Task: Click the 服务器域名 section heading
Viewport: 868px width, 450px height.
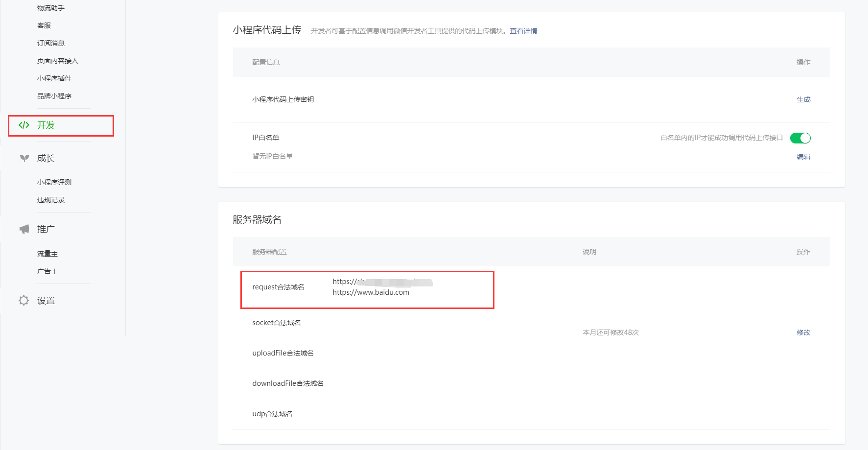Action: [257, 219]
